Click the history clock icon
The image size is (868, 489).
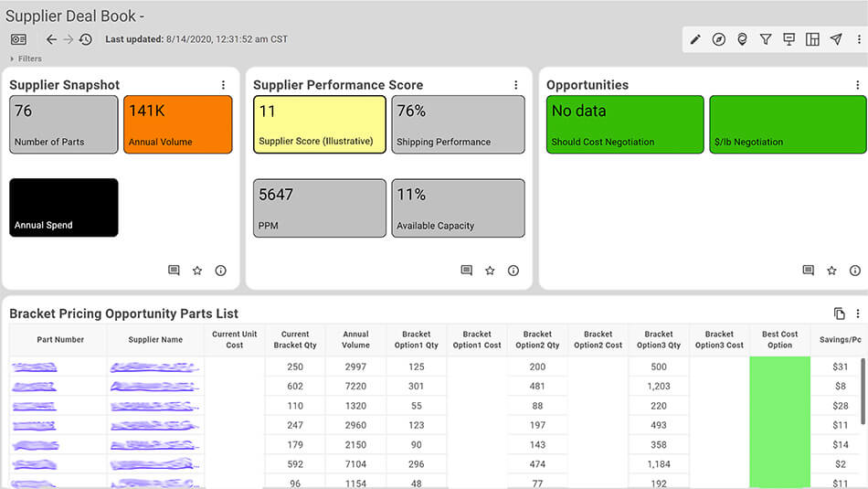[x=85, y=39]
